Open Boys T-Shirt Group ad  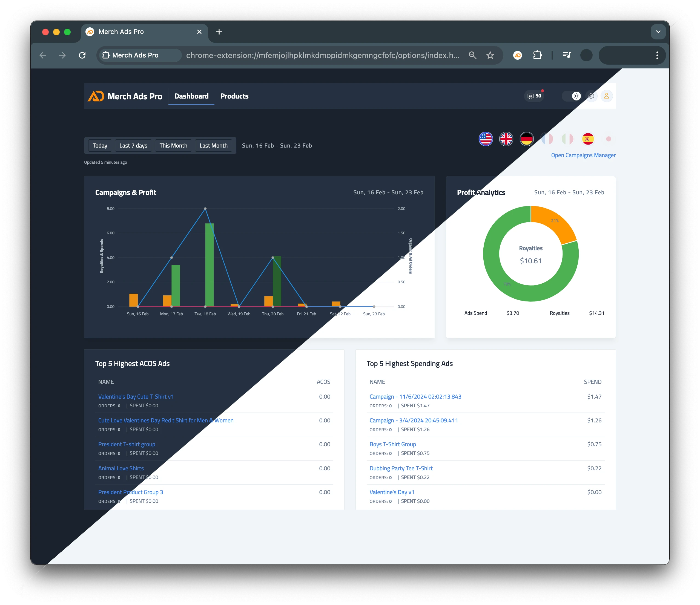[x=392, y=444]
